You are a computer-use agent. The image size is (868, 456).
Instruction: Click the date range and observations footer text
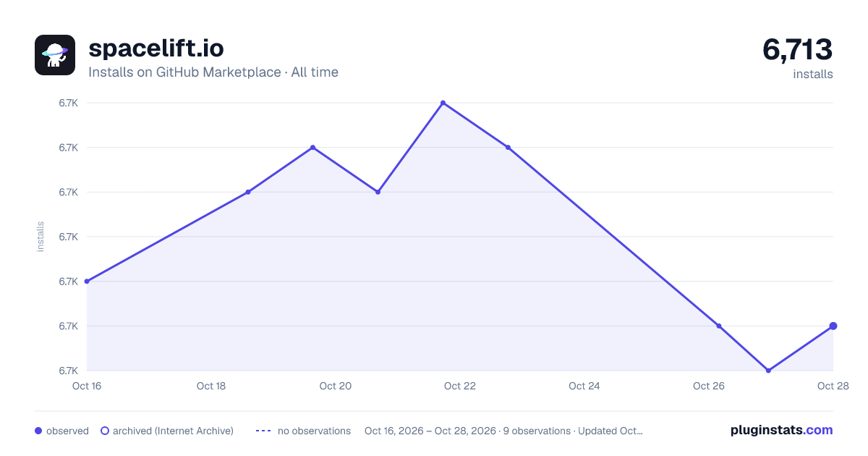[503, 431]
